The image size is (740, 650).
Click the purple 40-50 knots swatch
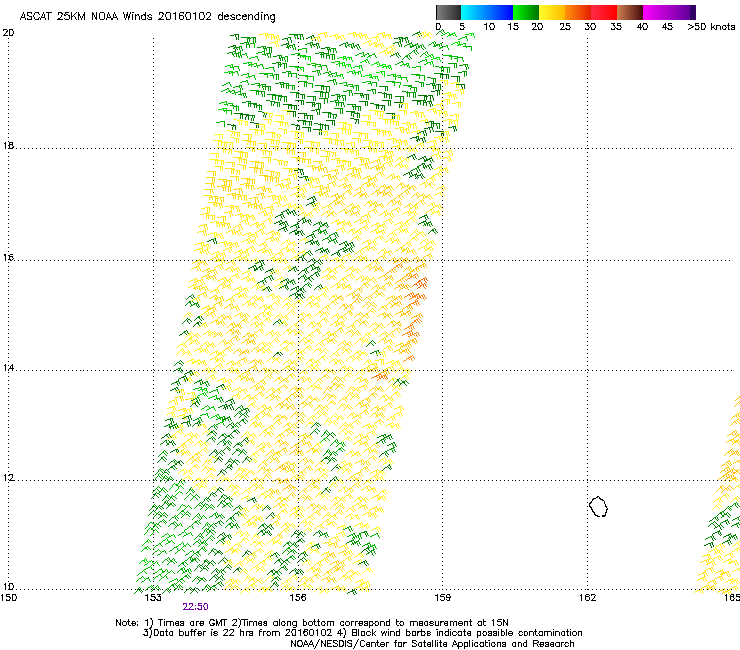pyautogui.click(x=669, y=12)
